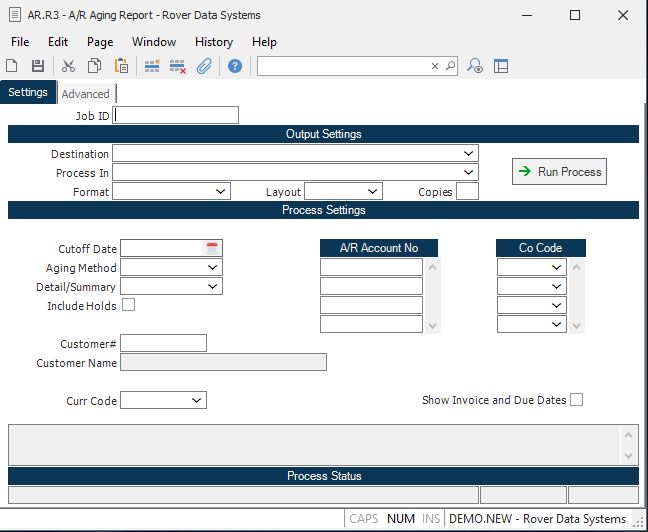Click the paperclip Attachments icon
The height and width of the screenshot is (532, 648).
tap(204, 66)
